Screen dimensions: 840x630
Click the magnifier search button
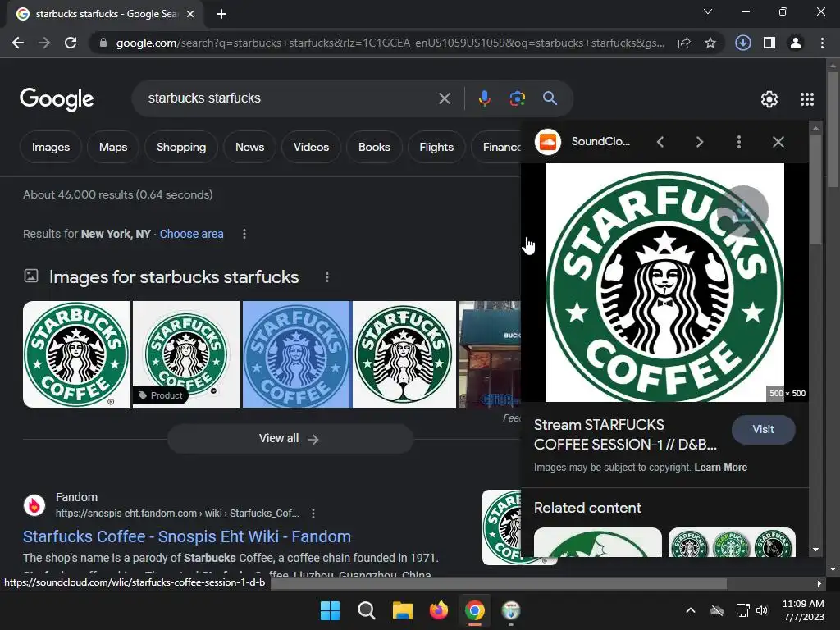point(550,98)
